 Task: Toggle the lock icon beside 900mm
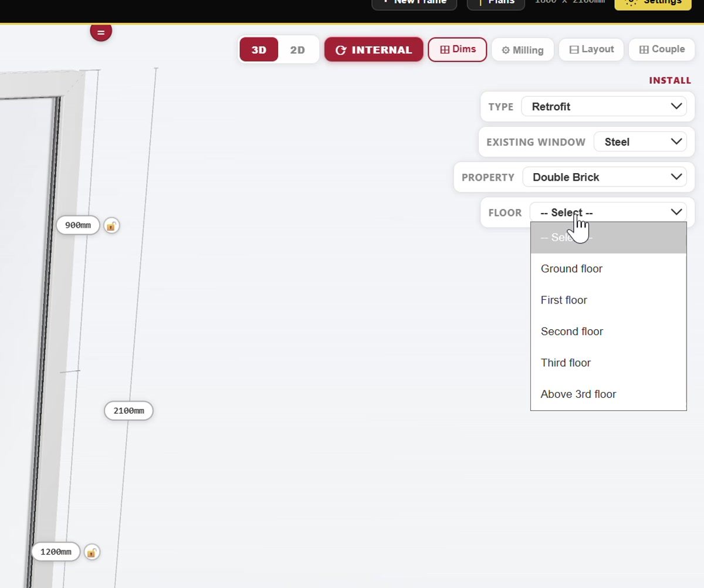[111, 225]
